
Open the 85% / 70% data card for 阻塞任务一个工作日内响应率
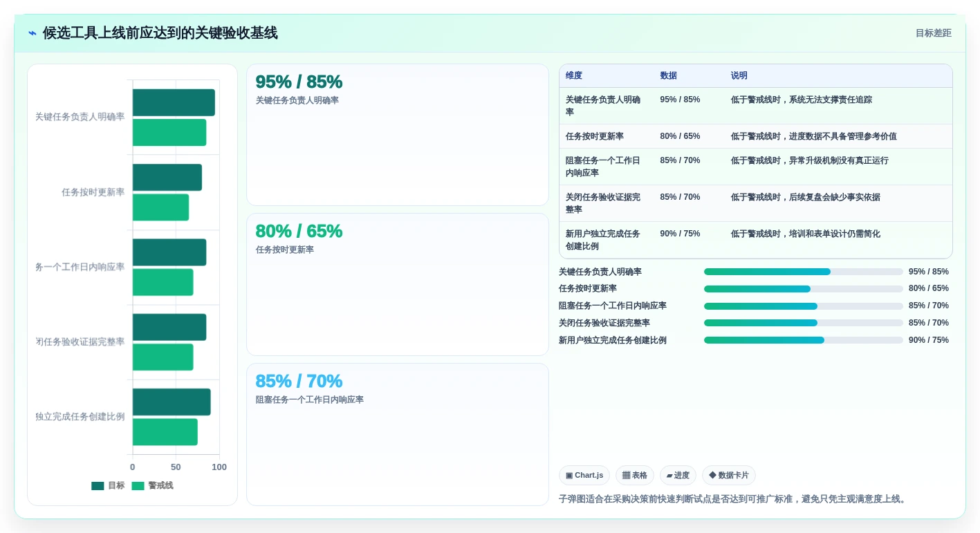(398, 434)
